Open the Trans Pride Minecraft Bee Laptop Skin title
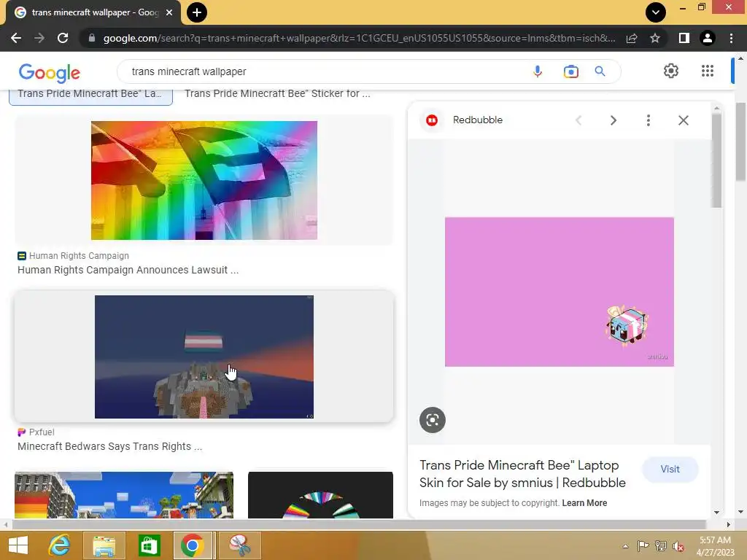The width and height of the screenshot is (747, 560). click(522, 474)
